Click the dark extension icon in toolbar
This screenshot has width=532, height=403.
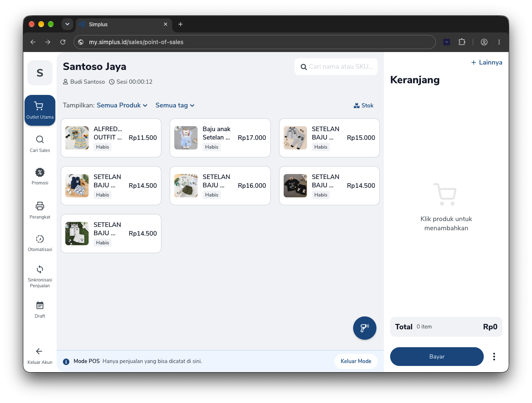point(447,42)
